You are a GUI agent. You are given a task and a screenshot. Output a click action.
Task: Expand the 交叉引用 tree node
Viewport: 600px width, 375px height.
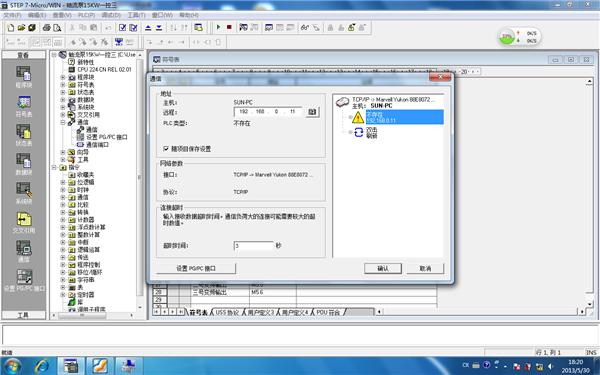coord(63,115)
